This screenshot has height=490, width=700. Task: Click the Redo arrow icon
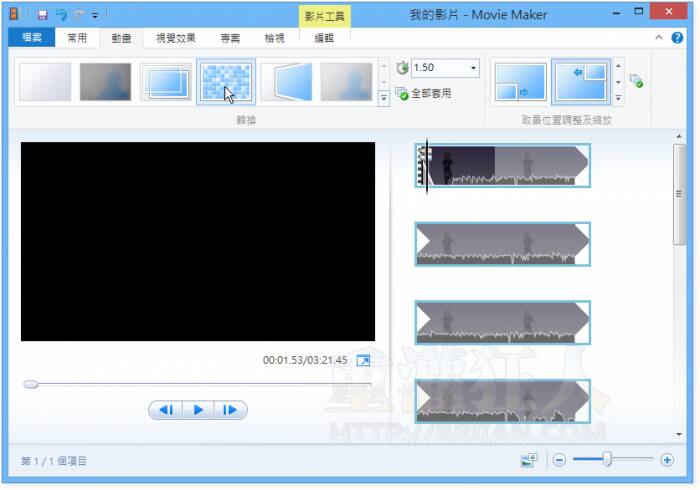pos(79,15)
